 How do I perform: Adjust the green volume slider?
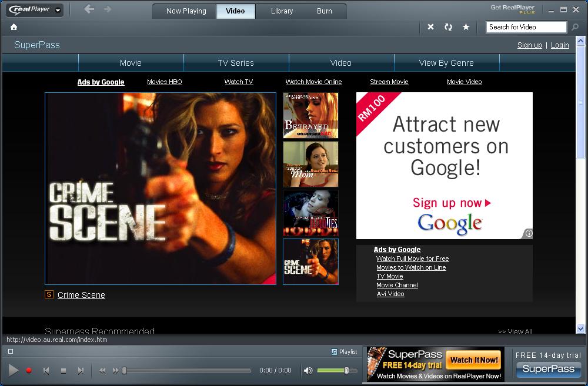(336, 371)
